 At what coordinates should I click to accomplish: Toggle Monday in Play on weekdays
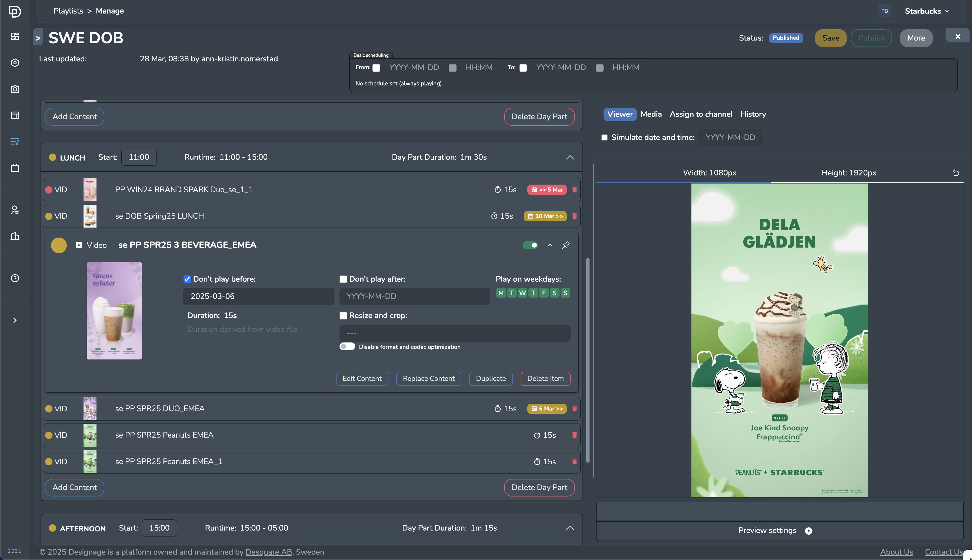(x=501, y=293)
